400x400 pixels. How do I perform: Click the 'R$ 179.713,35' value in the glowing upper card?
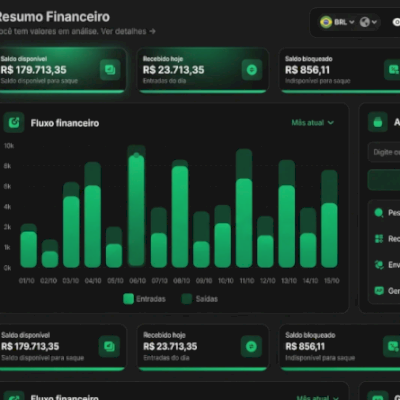pos(33,70)
